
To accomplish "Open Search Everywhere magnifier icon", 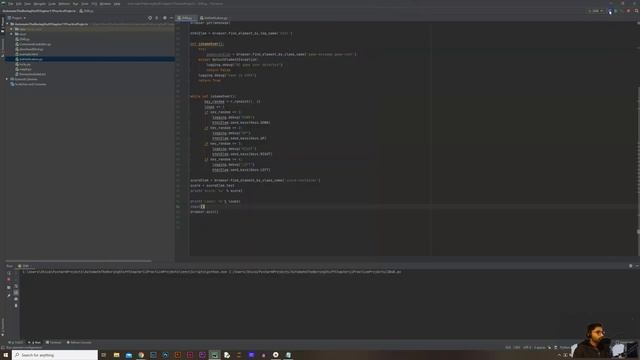I will pos(636,11).
